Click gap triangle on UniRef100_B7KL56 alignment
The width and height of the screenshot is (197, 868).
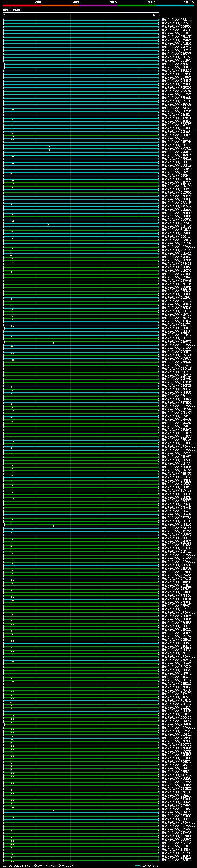tap(53, 526)
